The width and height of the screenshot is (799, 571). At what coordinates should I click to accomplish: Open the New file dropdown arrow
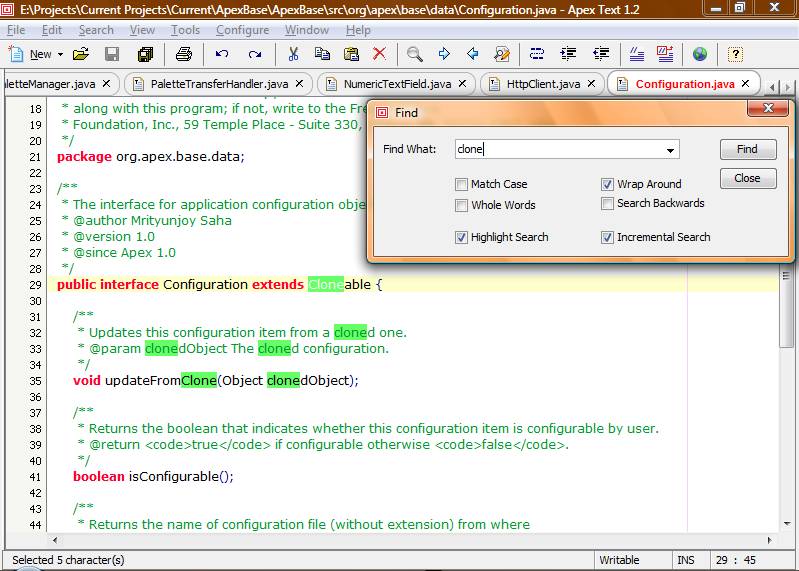(x=60, y=55)
